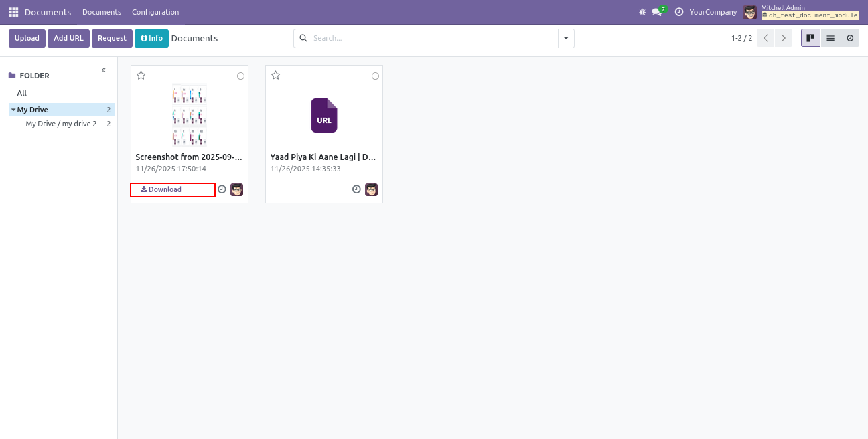868x439 pixels.
Task: Switch to activity view
Action: (850, 38)
